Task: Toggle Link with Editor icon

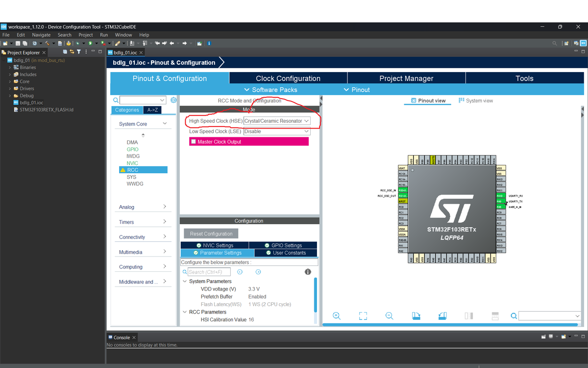Action: point(72,52)
